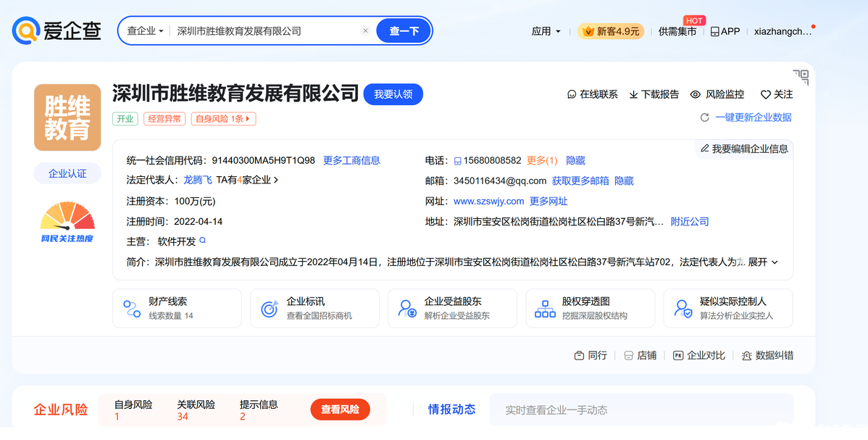Open the APP download link
The height and width of the screenshot is (440, 868).
(x=725, y=32)
